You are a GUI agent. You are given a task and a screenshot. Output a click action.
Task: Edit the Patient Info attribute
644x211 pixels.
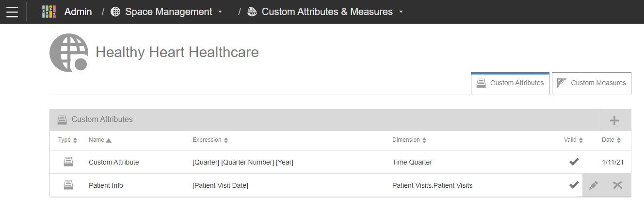pos(594,185)
